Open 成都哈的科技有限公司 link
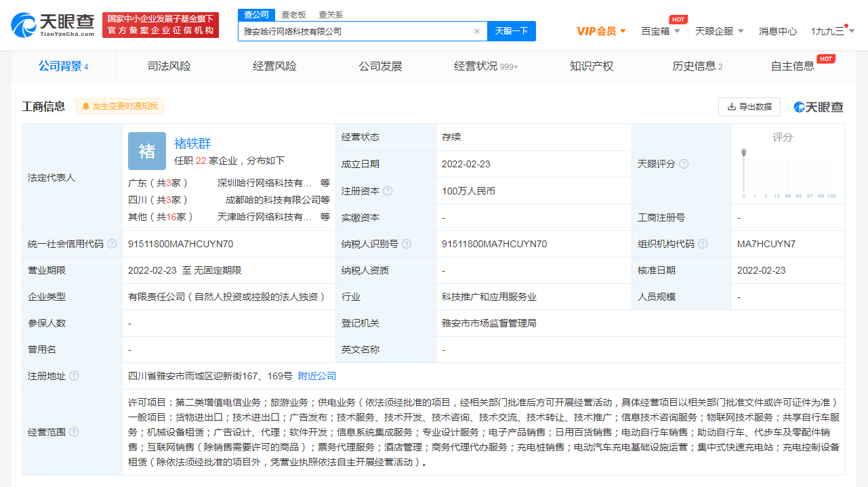 point(273,200)
